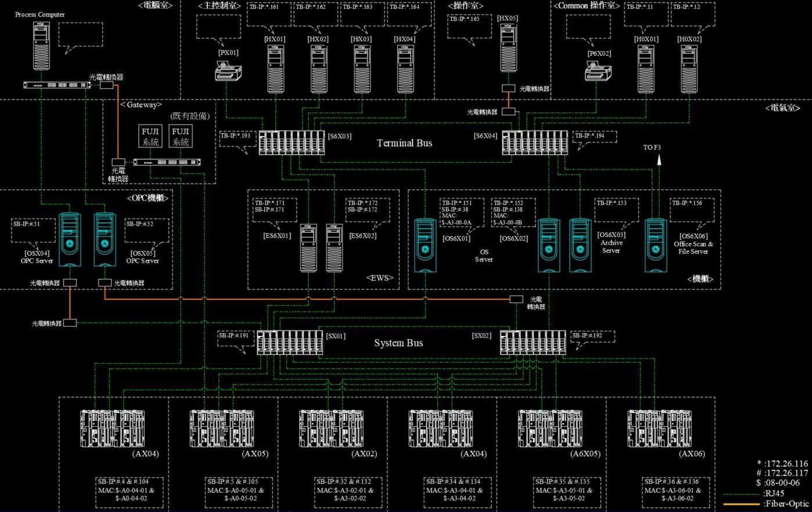Select the OS6X06 File Server tower
812x512 pixels.
pyautogui.click(x=655, y=245)
